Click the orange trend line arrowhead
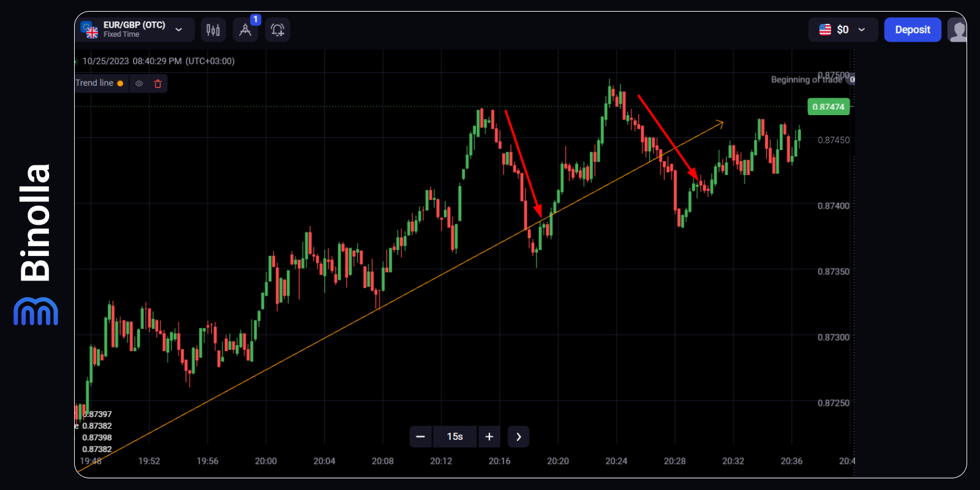 click(x=720, y=124)
